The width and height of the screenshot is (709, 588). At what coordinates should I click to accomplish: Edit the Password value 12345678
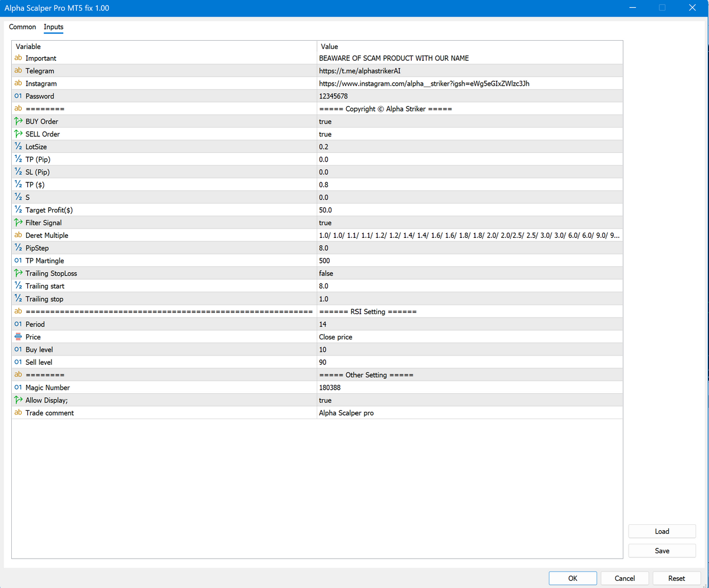[x=470, y=96]
